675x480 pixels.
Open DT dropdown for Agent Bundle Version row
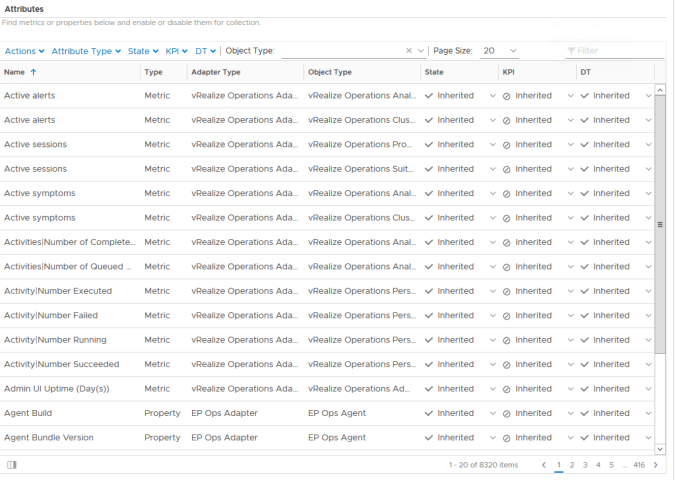(649, 438)
